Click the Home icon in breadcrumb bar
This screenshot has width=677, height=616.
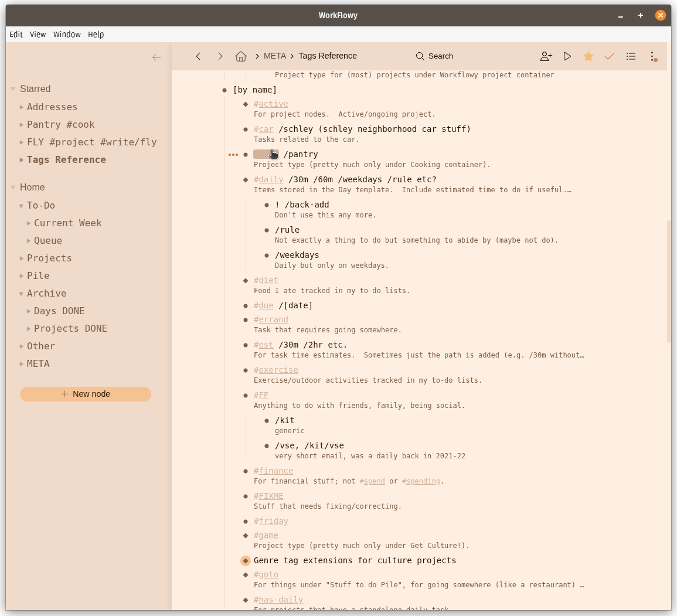(240, 56)
